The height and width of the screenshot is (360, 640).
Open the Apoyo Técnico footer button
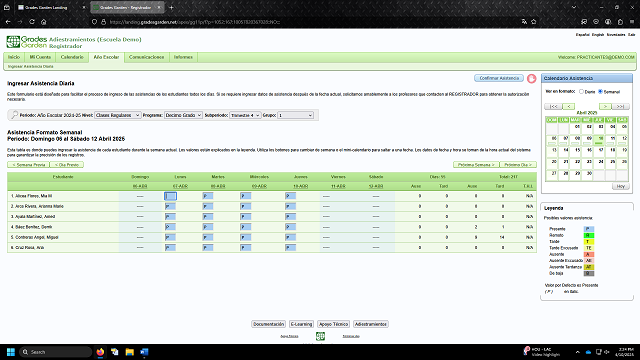[333, 324]
